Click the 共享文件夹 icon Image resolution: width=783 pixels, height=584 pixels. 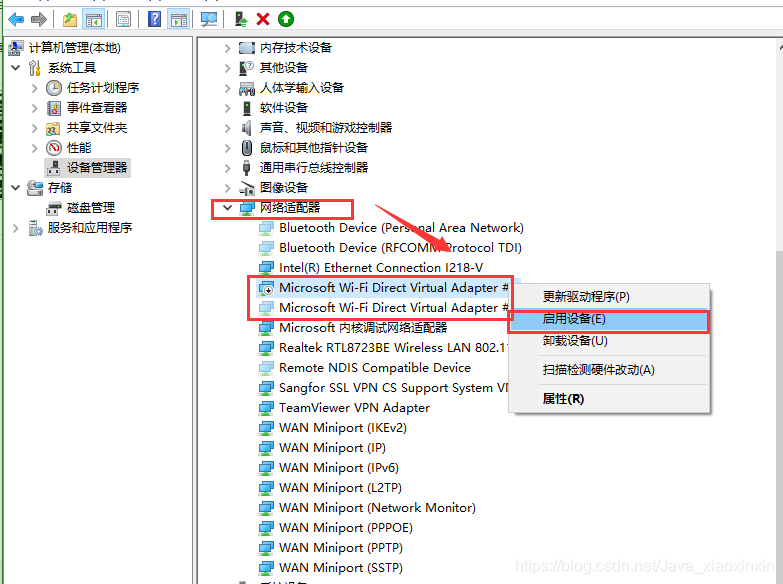tap(53, 128)
